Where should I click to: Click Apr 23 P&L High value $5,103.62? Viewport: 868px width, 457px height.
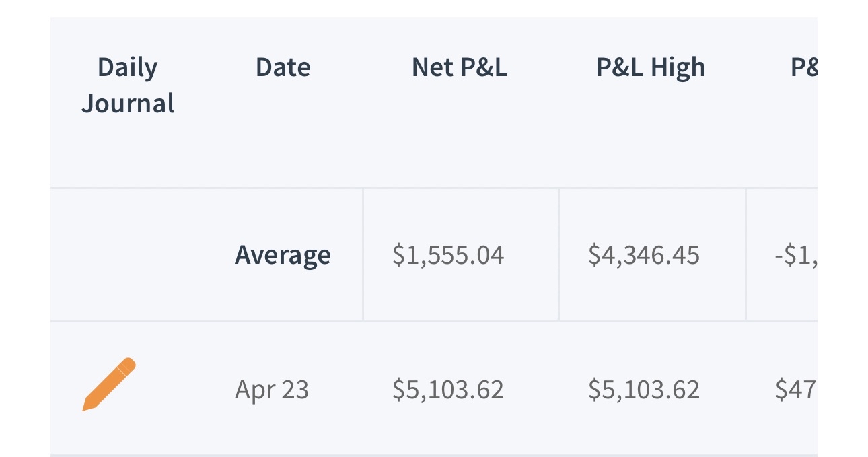click(645, 388)
